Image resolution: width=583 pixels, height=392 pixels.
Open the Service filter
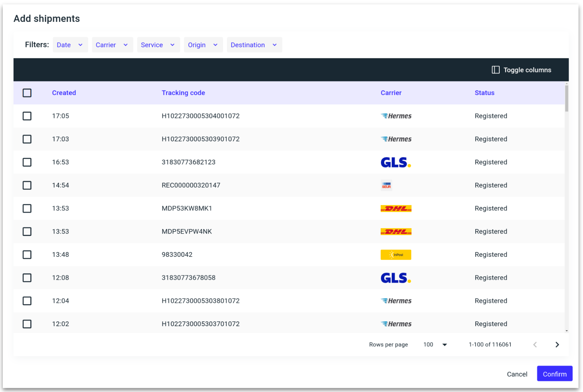pos(158,45)
